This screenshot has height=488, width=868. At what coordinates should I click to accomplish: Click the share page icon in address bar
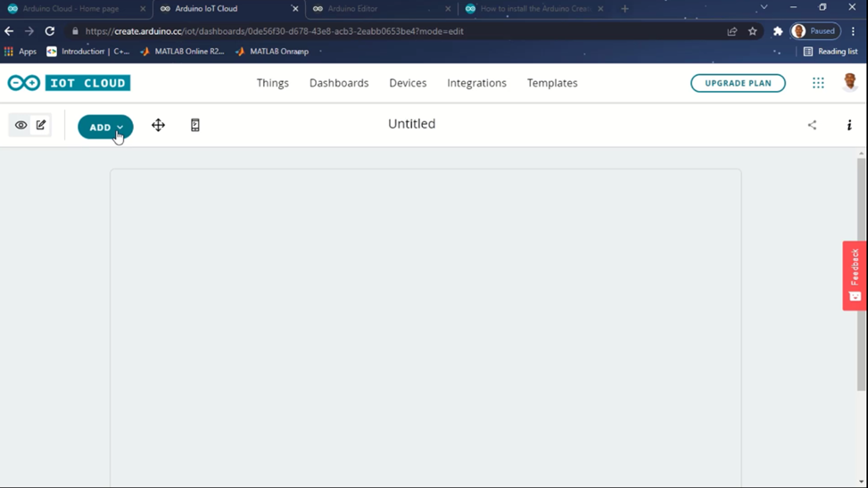tap(732, 31)
